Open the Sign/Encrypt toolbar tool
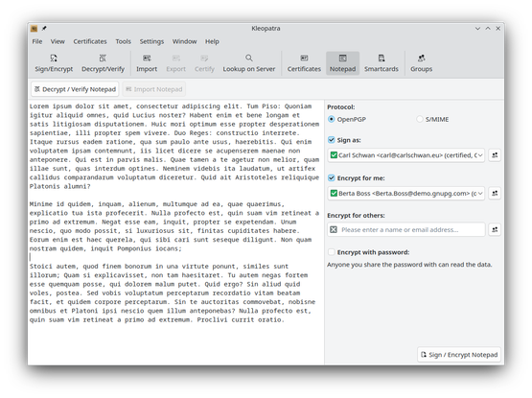The height and width of the screenshot is (398, 532). (x=54, y=63)
